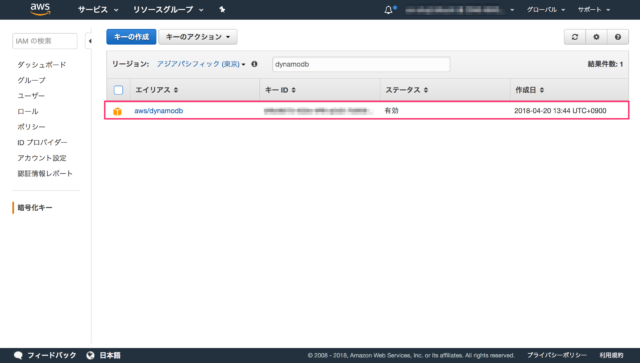Refresh the key list
Viewport: 640px width, 363px height.
click(575, 37)
